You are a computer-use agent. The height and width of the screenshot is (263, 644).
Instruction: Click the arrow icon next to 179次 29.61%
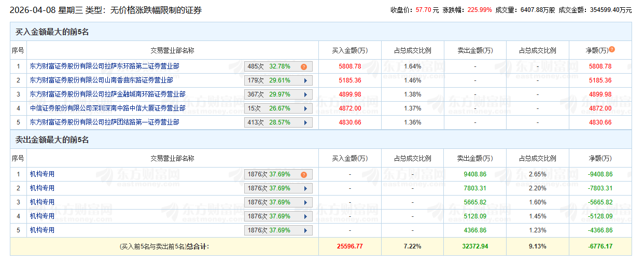(x=305, y=80)
